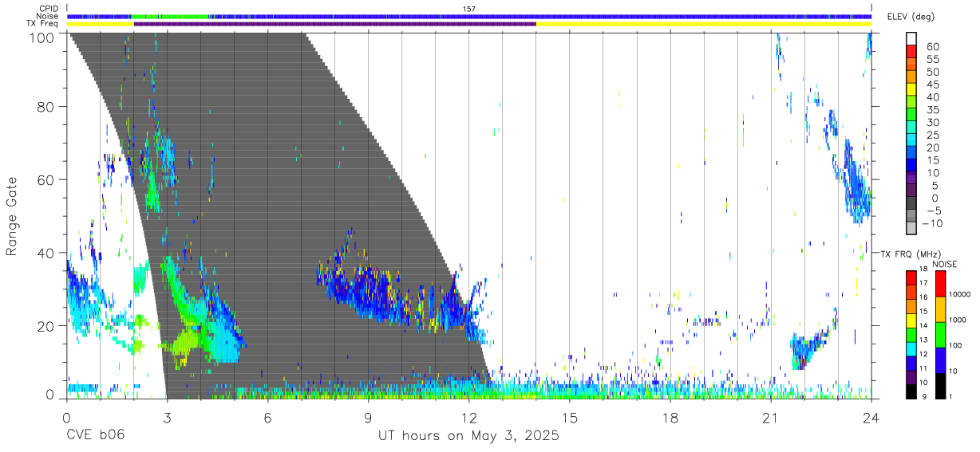This screenshot has height=452, width=980.
Task: Click the Noise strip label at the top left
Action: (48, 16)
